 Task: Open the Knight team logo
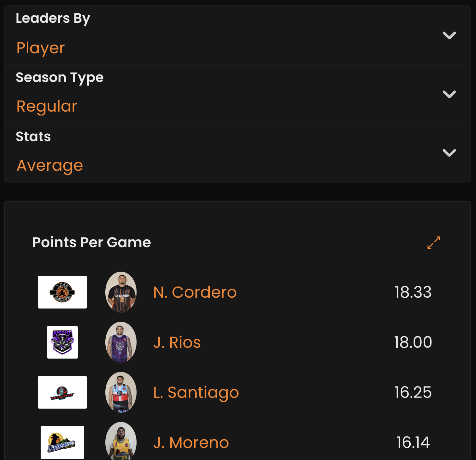pos(62,342)
